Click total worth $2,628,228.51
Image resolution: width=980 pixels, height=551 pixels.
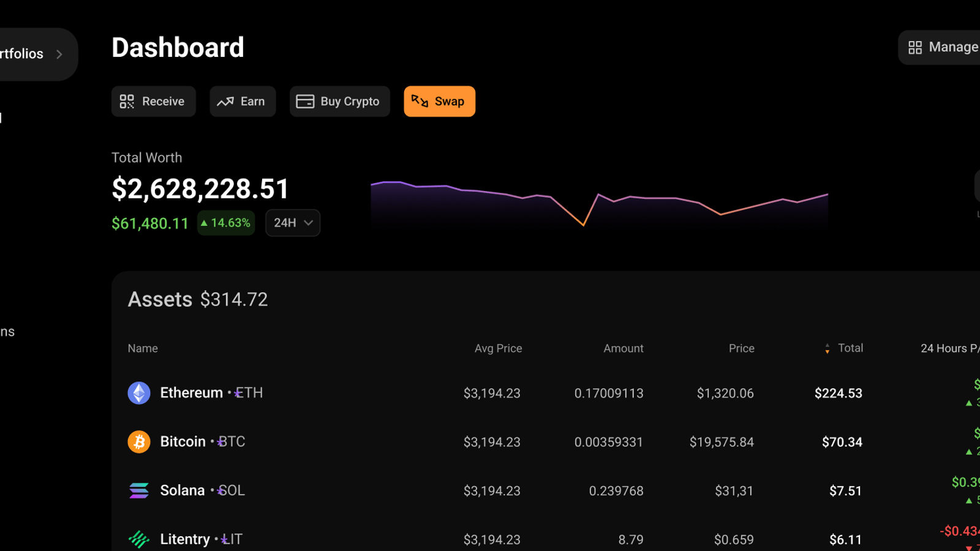tap(200, 189)
